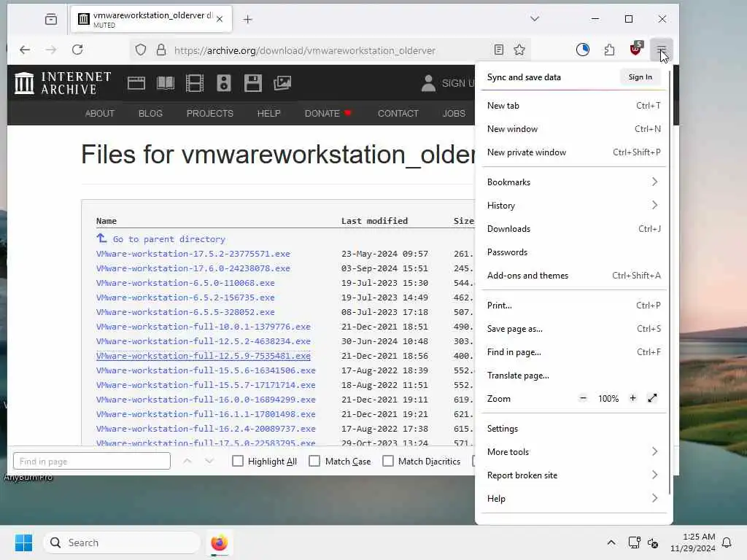
Task: Go back to the previous page
Action: [x=25, y=50]
